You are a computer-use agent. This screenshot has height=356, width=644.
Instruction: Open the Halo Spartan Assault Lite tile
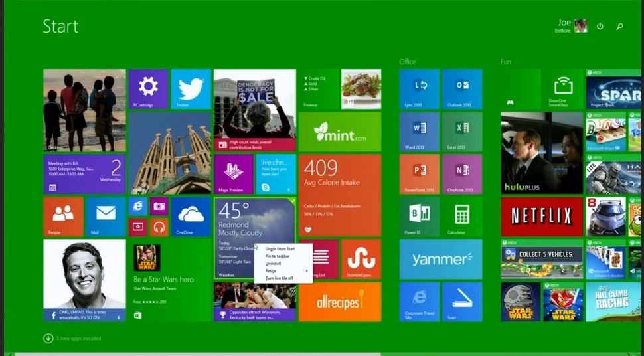(614, 174)
